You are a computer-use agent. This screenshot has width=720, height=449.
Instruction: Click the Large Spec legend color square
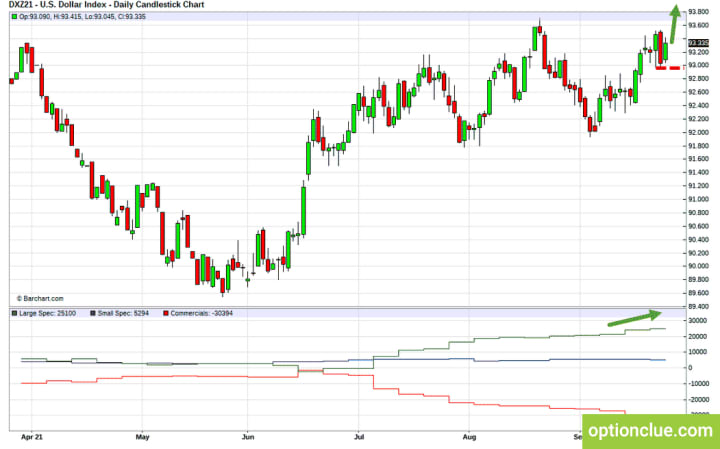click(15, 313)
